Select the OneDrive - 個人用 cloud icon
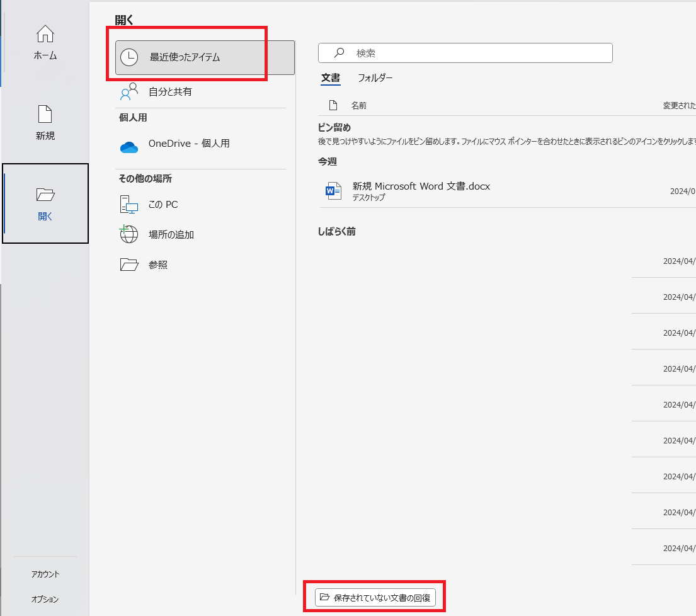Screen dimensions: 696x616 (128, 148)
